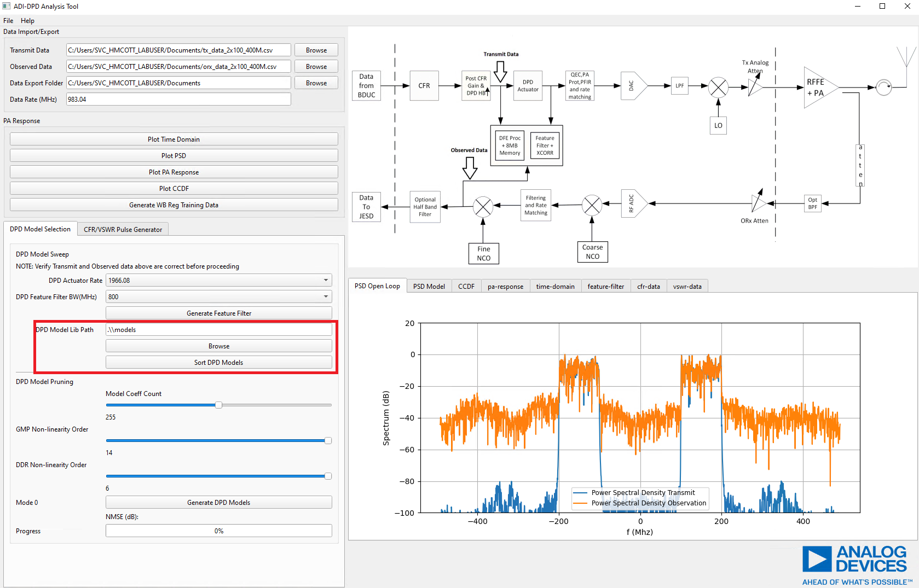
Task: Click the mixer symbol above Coarse NCO
Action: click(x=592, y=205)
